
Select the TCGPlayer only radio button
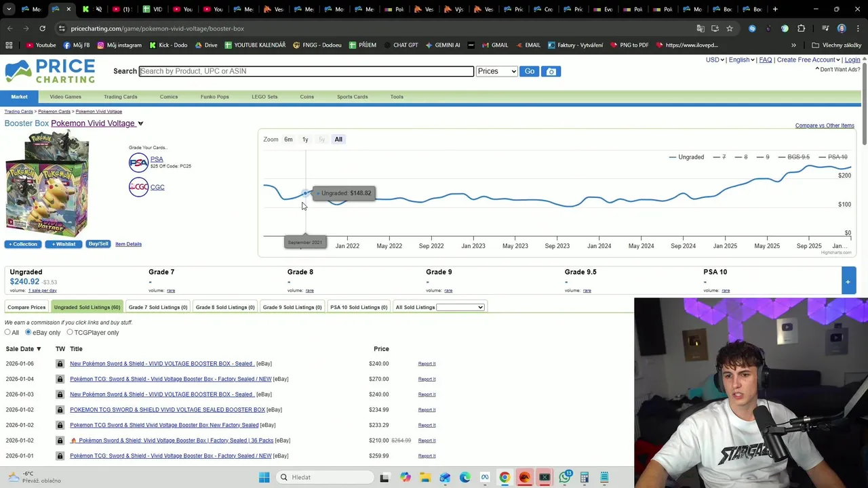(x=69, y=332)
